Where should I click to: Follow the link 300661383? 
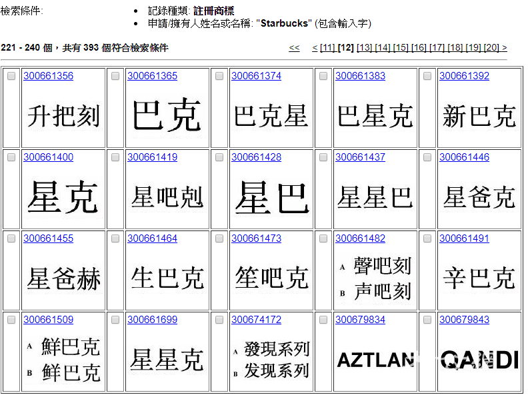coord(360,76)
